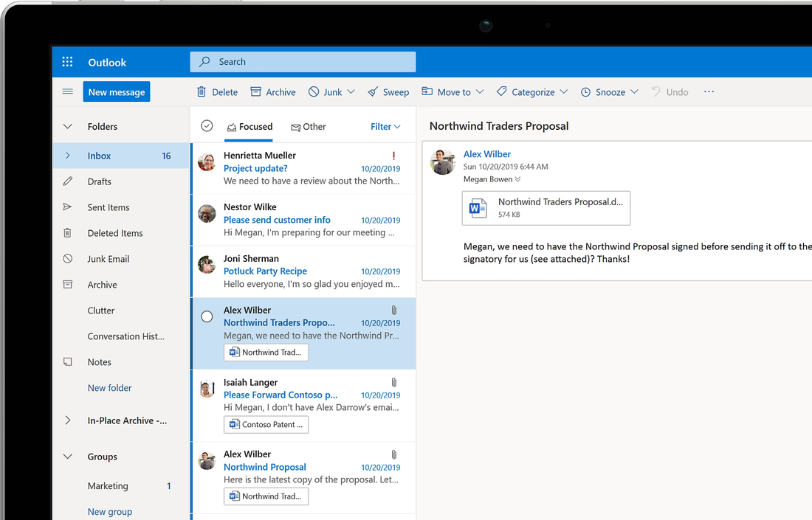Open the app launcher grid icon
Image resolution: width=812 pixels, height=520 pixels.
(67, 62)
